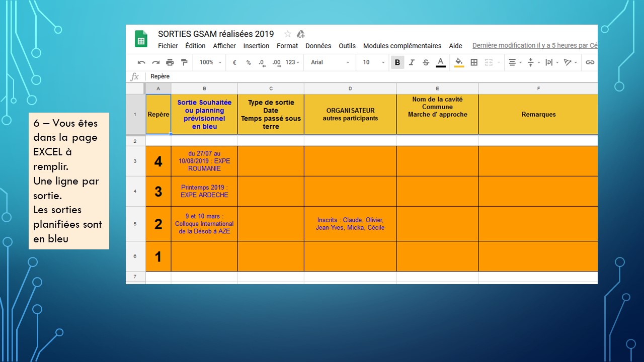Increase decimal places

click(276, 62)
